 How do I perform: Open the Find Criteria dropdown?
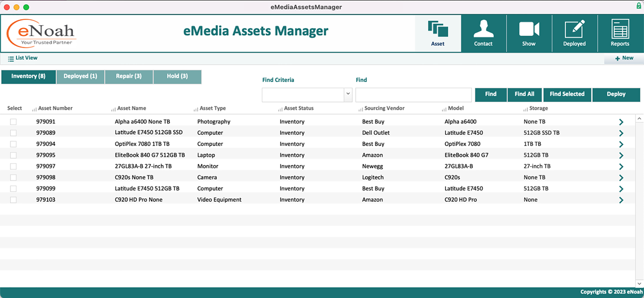pyautogui.click(x=348, y=94)
